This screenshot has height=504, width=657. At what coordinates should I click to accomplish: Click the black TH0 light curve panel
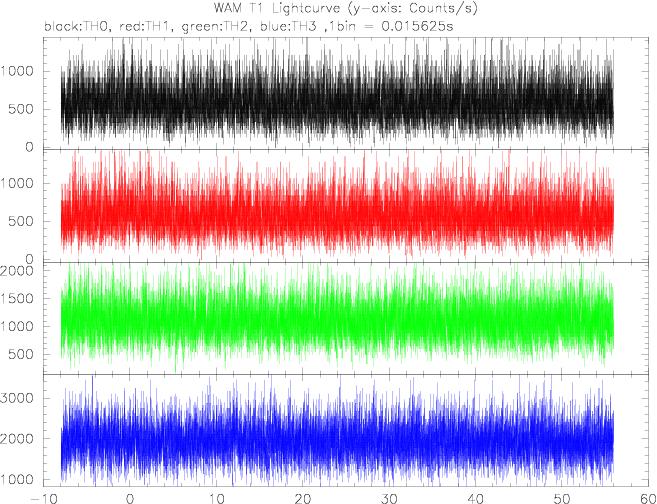[x=346, y=93]
